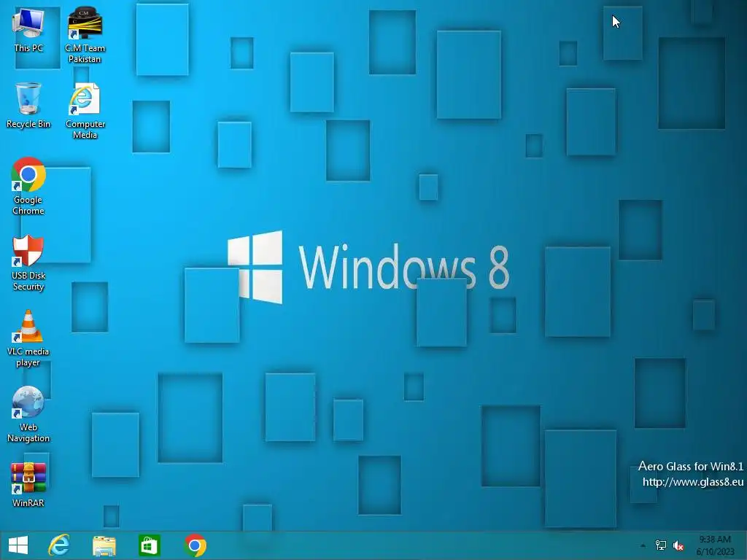Click the muted volume tray icon
The image size is (747, 560).
point(678,545)
